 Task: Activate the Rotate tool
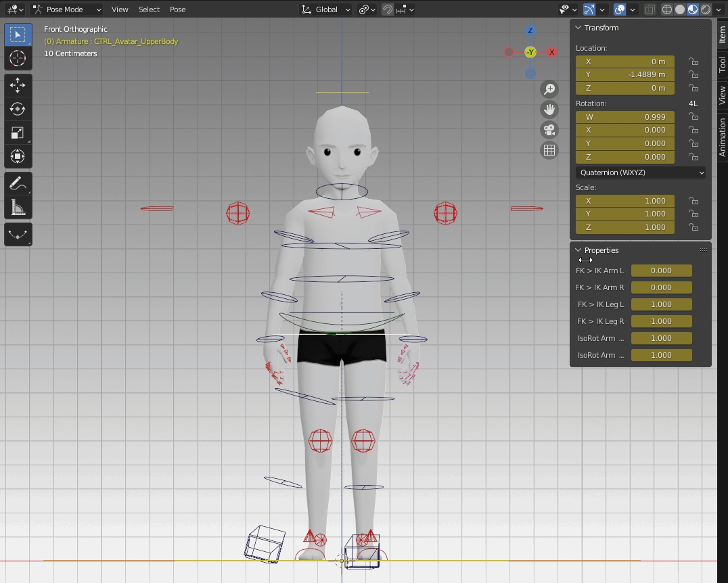(18, 109)
